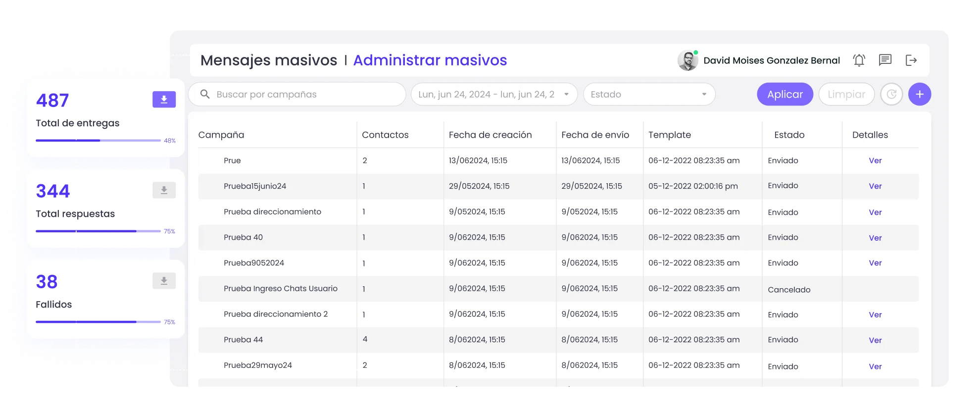
Task: Click contacts value 4 for Prueba 44
Action: 365,339
